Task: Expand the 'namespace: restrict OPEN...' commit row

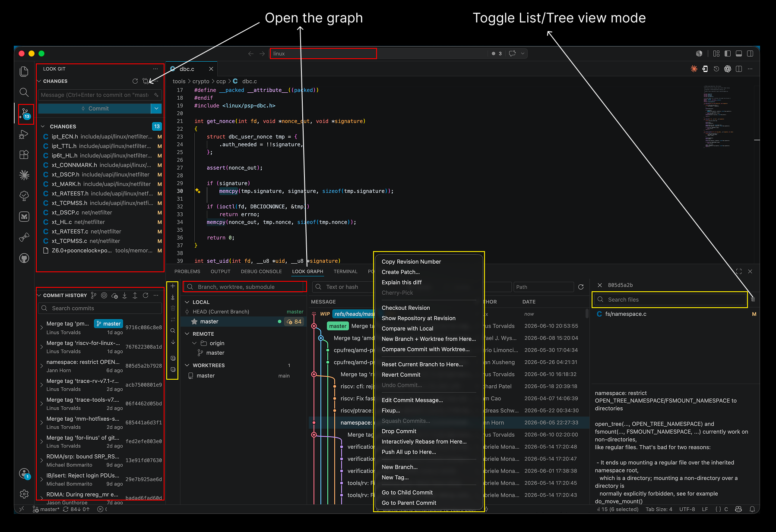Action: [41, 366]
